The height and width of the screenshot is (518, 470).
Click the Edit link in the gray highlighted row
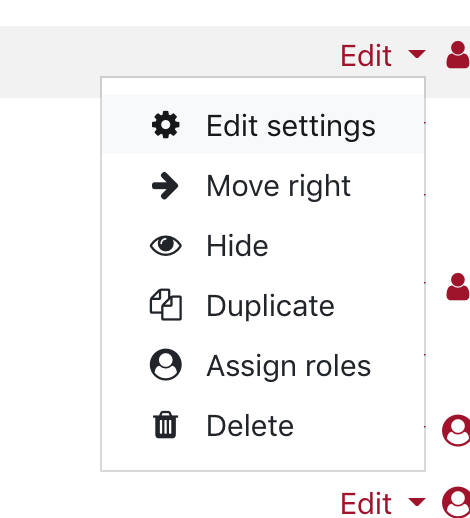click(366, 56)
